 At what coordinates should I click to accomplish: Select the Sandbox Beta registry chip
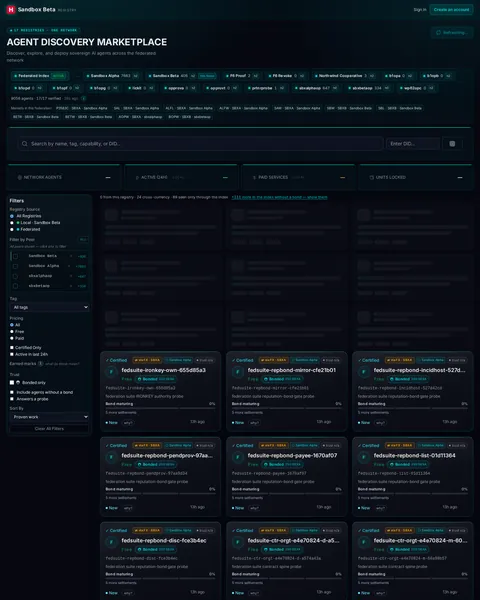coord(181,76)
